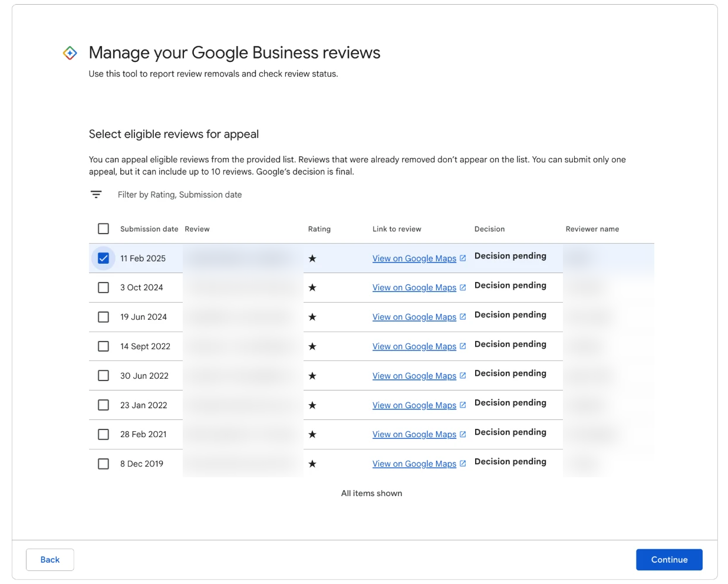Click the Google Business logo icon

pos(70,53)
